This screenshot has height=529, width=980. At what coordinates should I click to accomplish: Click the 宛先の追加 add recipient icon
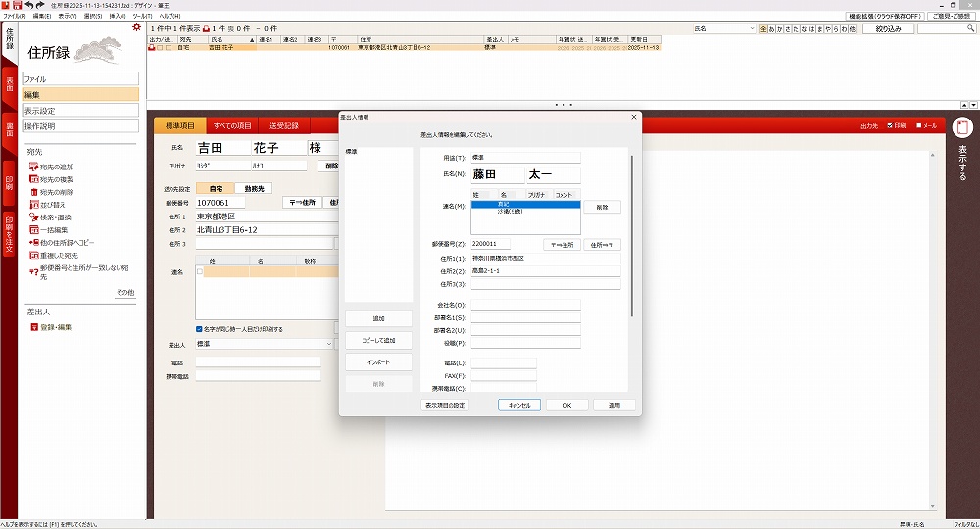click(33, 168)
